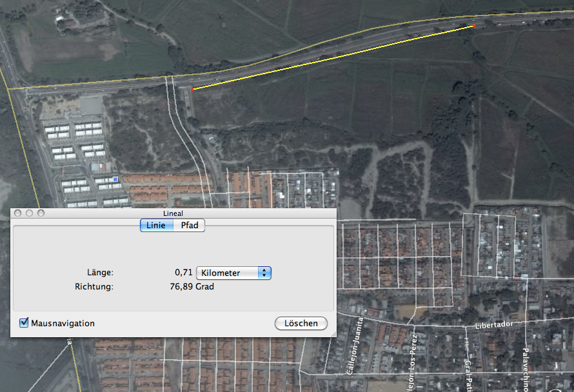This screenshot has height=392, width=574.
Task: Click the red end point of the ruler line
Action: pos(474,26)
